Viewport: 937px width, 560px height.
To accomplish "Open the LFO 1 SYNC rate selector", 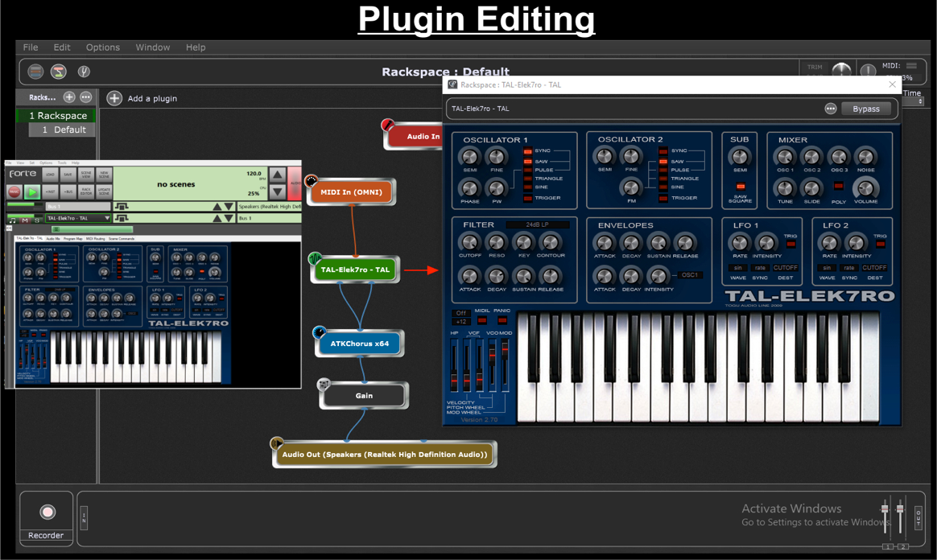I will 760,267.
